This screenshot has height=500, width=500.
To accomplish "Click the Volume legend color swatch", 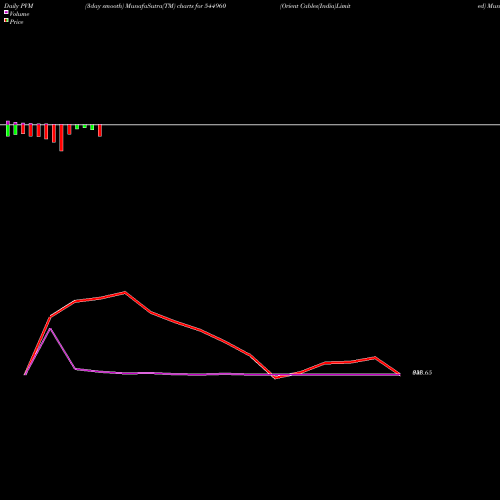I will point(6,12).
